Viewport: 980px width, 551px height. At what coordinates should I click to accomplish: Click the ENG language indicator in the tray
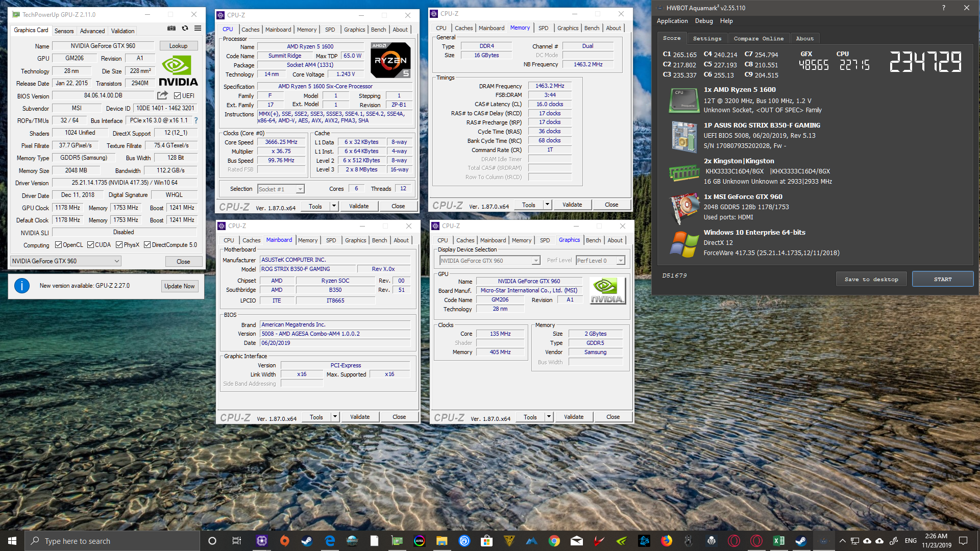[911, 541]
